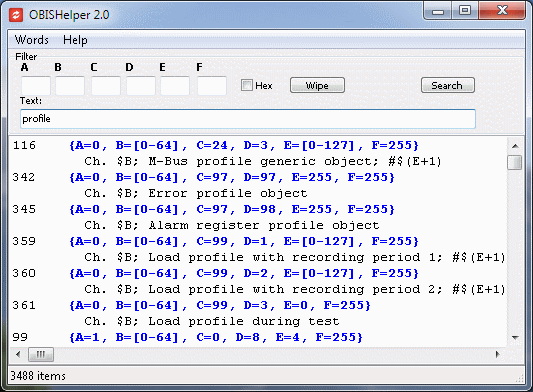
Task: Click OBIS code with C=99, D=3, E=0
Action: [x=220, y=305]
